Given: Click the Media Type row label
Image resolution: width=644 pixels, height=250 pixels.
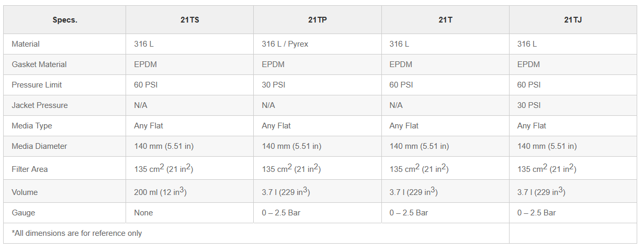Looking at the screenshot, I should click(32, 126).
